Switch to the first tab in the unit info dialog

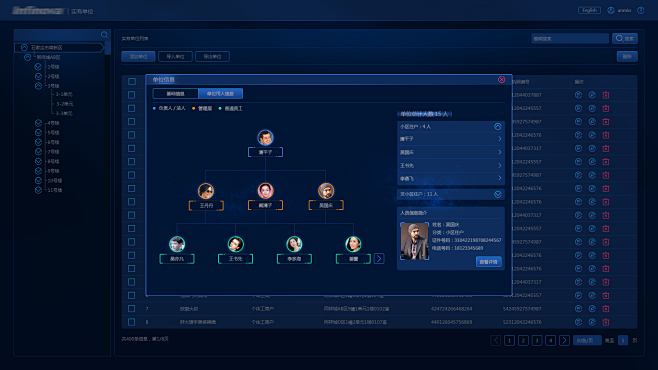[175, 94]
